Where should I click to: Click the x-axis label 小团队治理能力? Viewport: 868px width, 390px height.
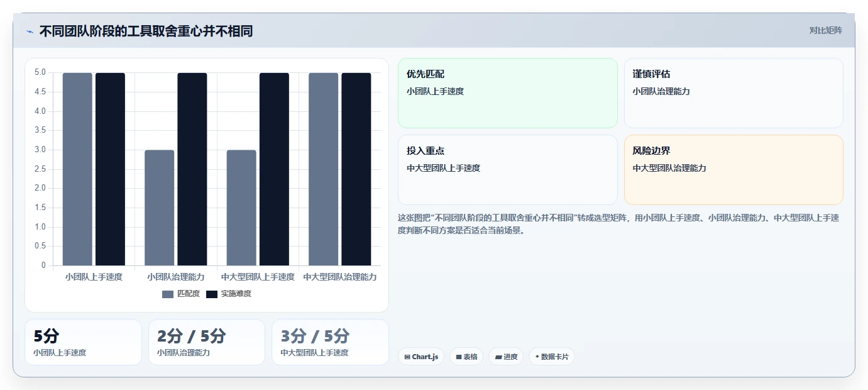176,277
